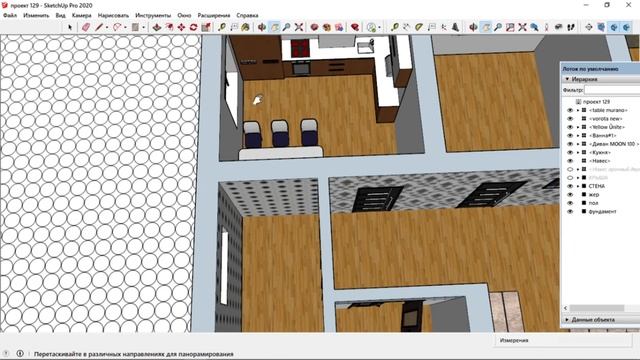The height and width of the screenshot is (360, 640).
Task: Hide the vorota new component
Action: tap(570, 119)
